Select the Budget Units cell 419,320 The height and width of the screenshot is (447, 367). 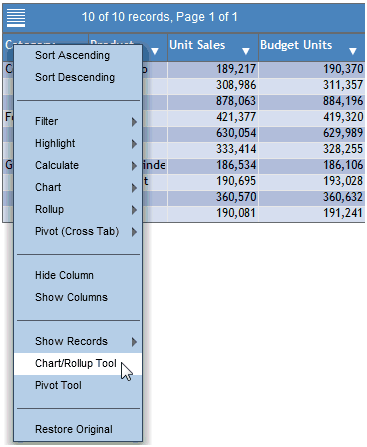point(312,117)
